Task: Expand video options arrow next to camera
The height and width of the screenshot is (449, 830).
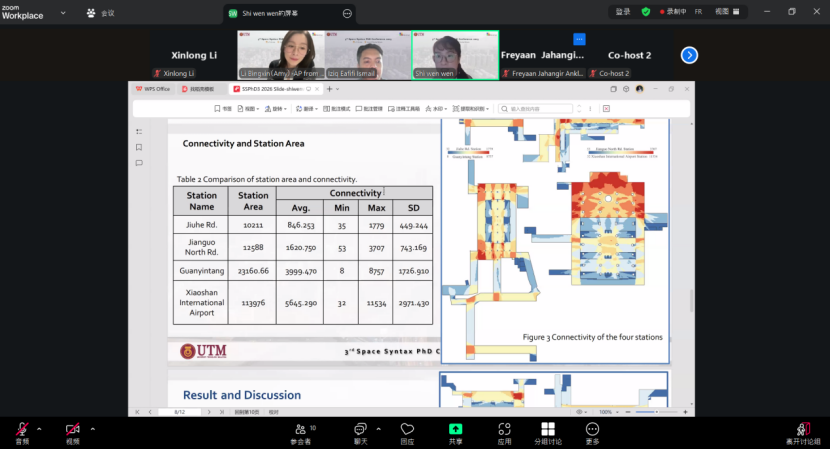Action: coord(92,429)
